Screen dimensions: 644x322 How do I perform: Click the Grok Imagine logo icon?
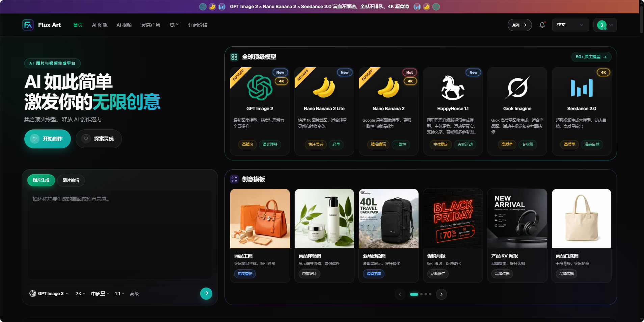coord(517,88)
